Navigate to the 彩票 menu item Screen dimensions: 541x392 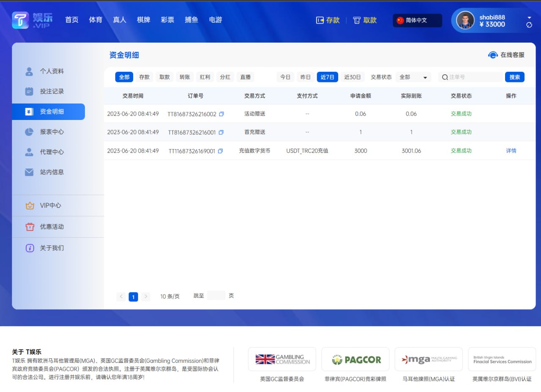click(x=167, y=20)
